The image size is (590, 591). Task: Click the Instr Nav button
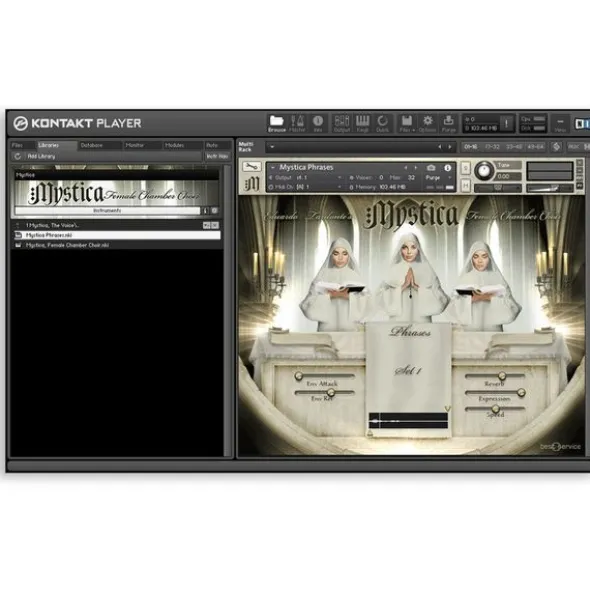217,156
